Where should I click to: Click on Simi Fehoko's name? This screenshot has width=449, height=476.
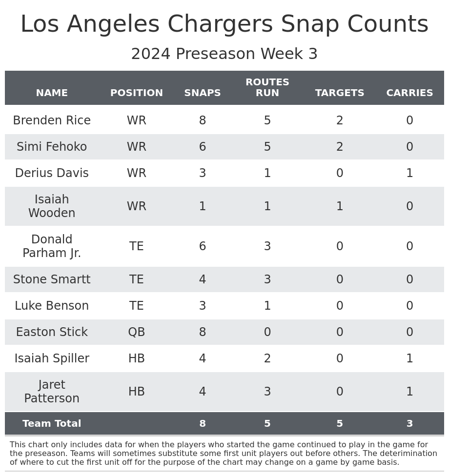click(52, 147)
